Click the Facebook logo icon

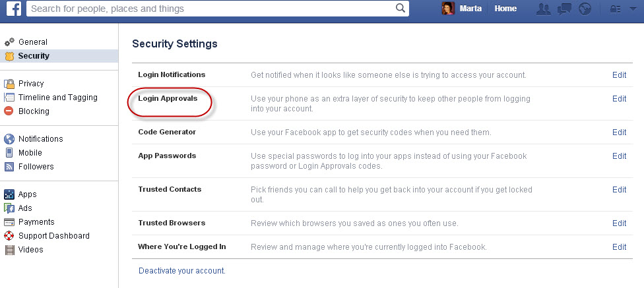14,8
